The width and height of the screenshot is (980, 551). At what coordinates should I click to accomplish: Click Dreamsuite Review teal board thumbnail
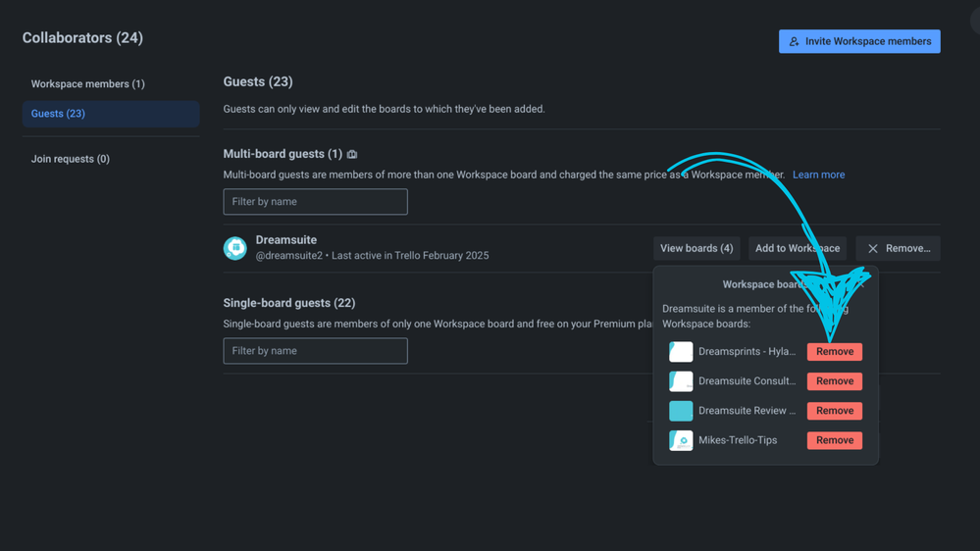[x=681, y=411]
